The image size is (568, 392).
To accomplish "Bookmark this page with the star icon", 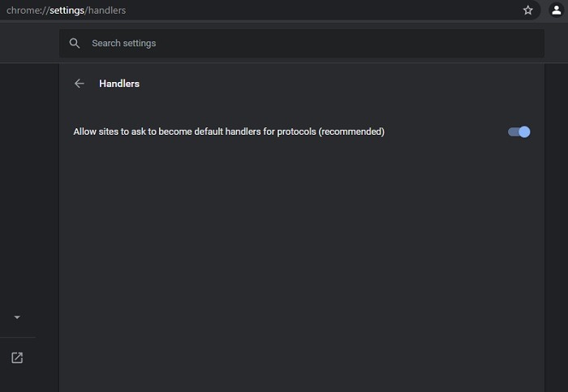I will [528, 11].
